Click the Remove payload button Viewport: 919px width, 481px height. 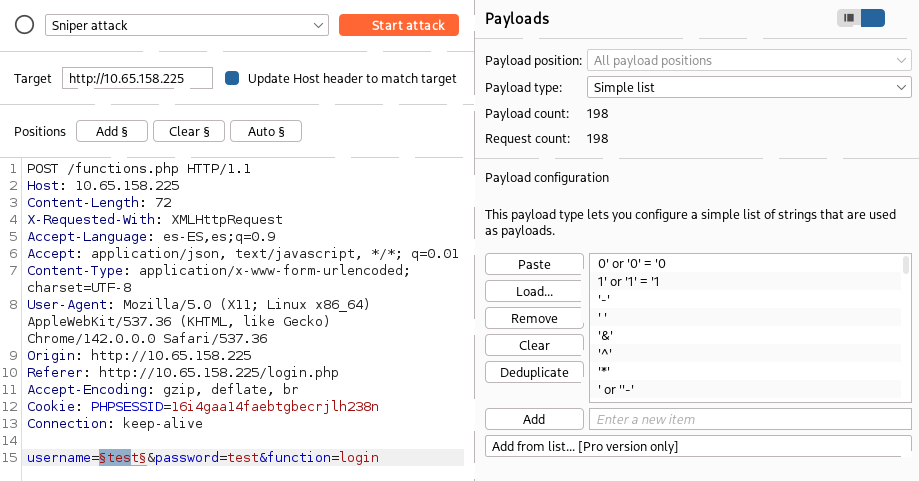(534, 318)
